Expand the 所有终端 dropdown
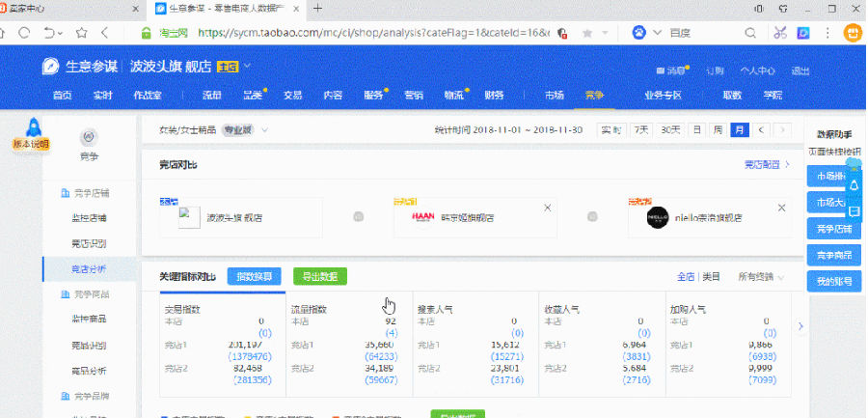Image resolution: width=868 pixels, height=418 pixels. click(x=763, y=276)
